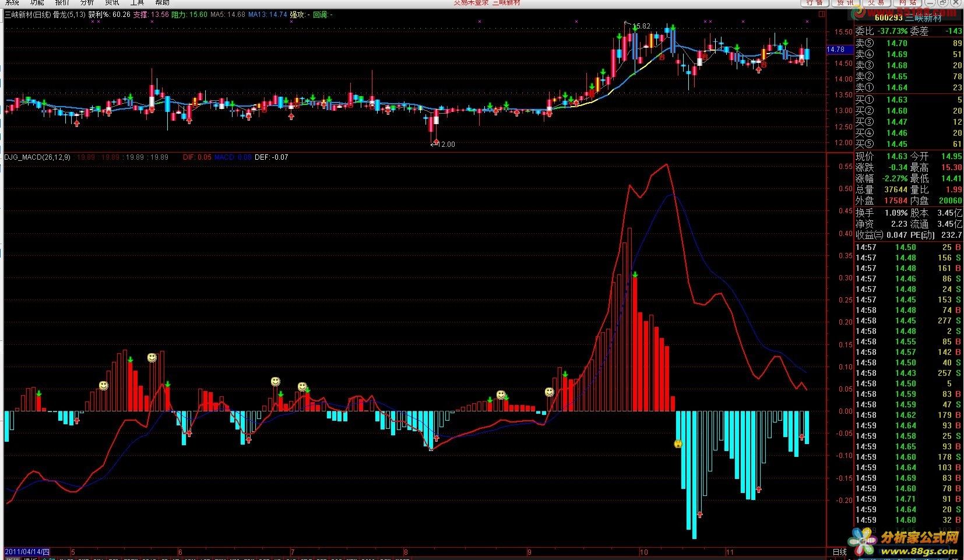964x560 pixels.
Task: Select the 买⑤ 14.45 bid row
Action: click(909, 144)
